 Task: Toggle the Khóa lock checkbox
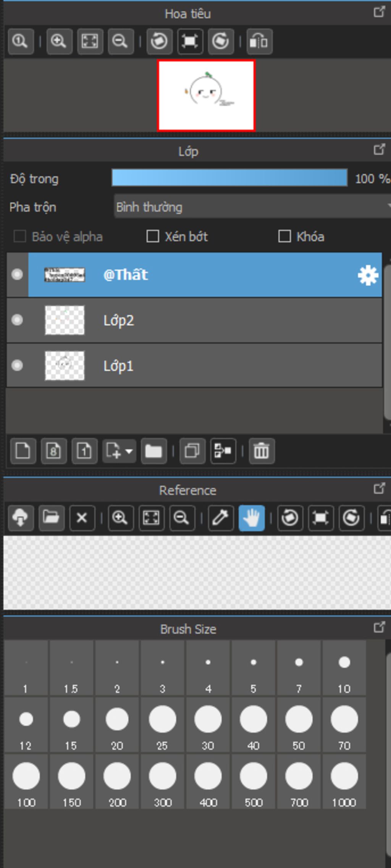284,236
